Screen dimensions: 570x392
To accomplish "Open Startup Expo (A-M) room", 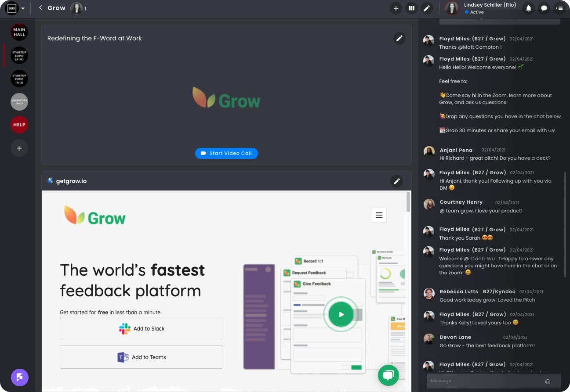I will (19, 55).
